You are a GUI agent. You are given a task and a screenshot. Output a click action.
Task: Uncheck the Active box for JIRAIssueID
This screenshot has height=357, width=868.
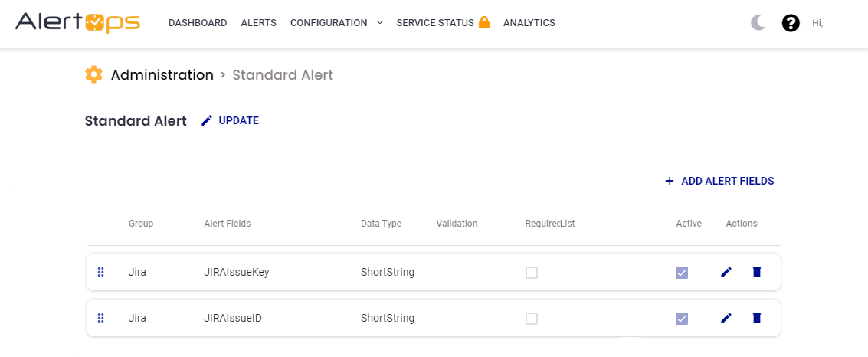tap(682, 319)
